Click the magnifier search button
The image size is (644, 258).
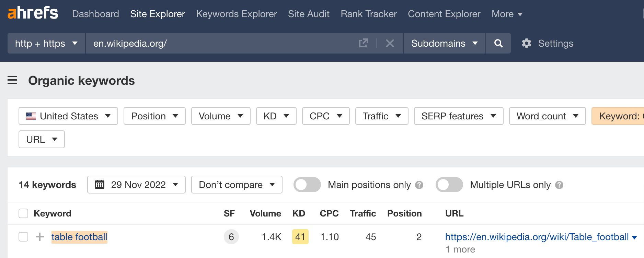(x=498, y=43)
